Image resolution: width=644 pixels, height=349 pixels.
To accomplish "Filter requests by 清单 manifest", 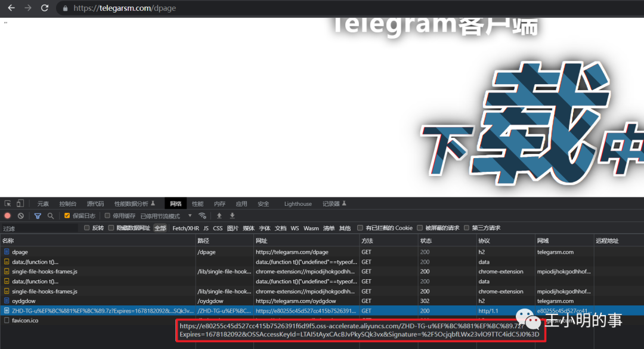I will [329, 228].
